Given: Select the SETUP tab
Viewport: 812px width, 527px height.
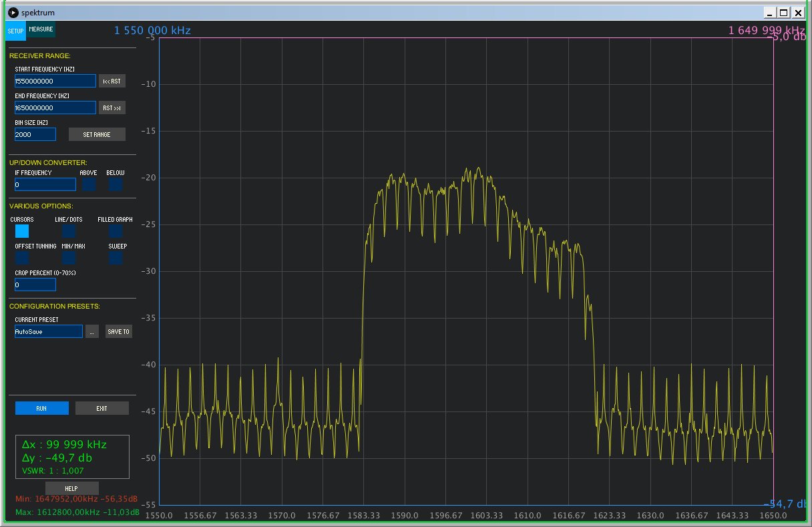Looking at the screenshot, I should tap(15, 31).
